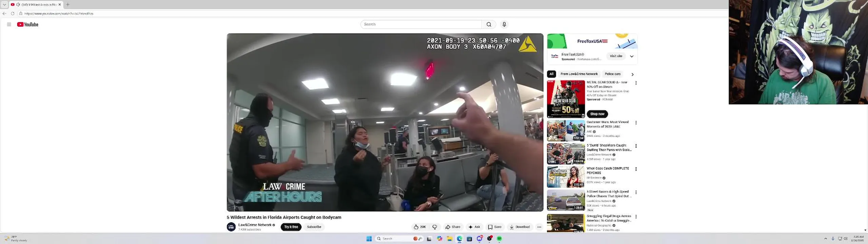Download the video
The width and height of the screenshot is (868, 244).
tap(520, 227)
